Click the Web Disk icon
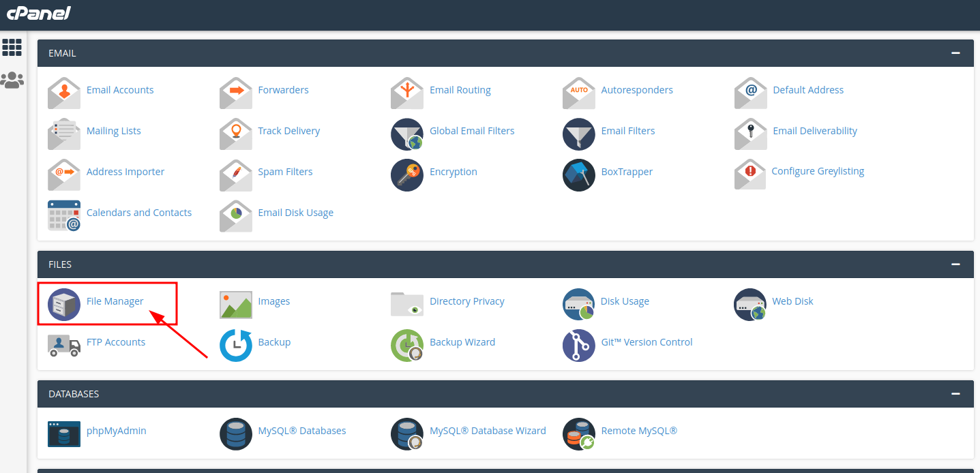 [751, 305]
